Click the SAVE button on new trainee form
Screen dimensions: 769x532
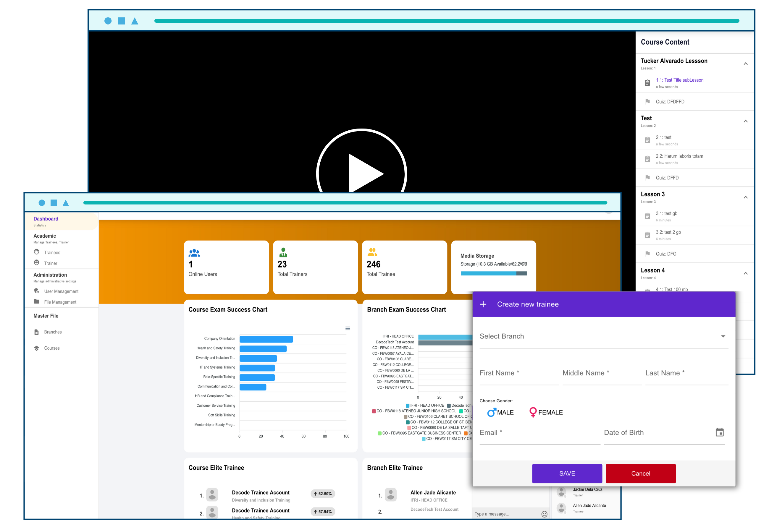pos(566,473)
